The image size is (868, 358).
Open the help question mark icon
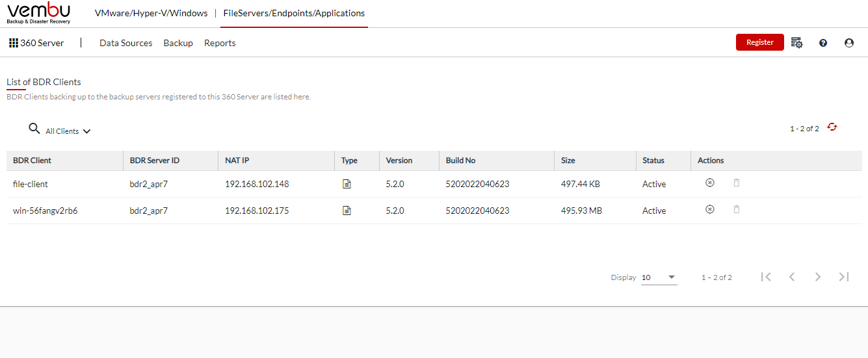point(823,43)
